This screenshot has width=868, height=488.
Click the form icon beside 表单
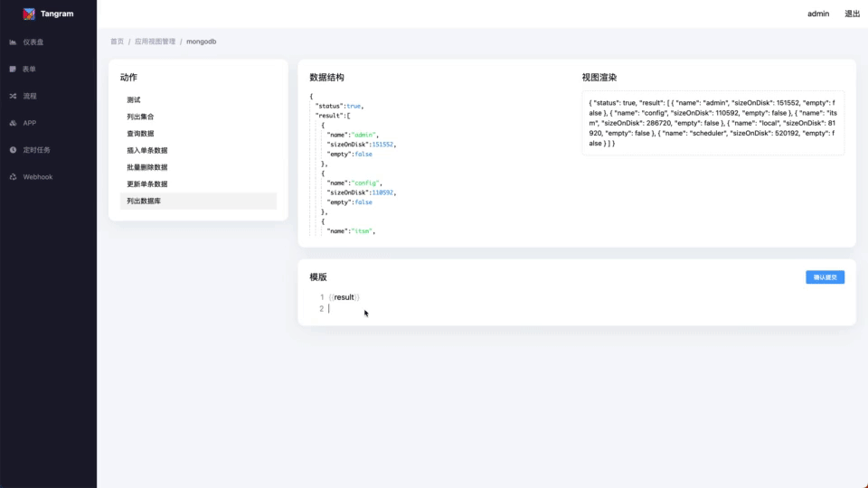point(13,69)
